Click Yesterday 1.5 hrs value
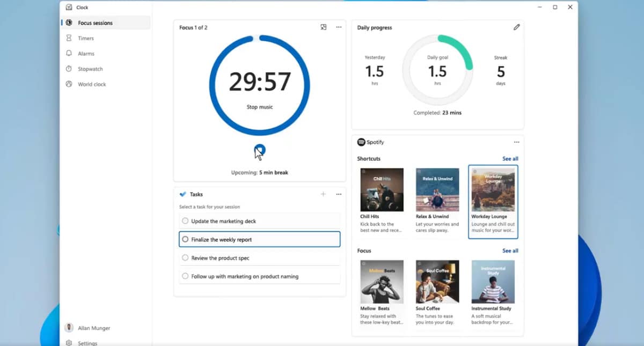Image resolution: width=644 pixels, height=346 pixels. (375, 71)
